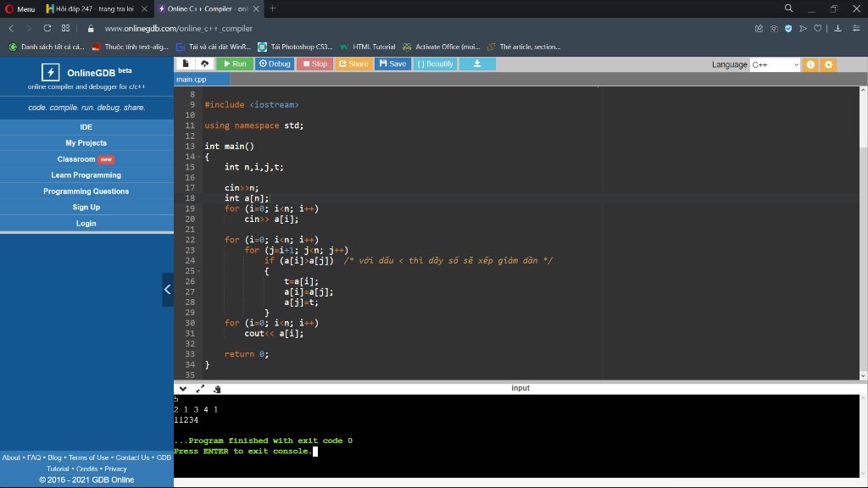
Task: Click the OnlineGDB lightning logo
Action: click(50, 72)
